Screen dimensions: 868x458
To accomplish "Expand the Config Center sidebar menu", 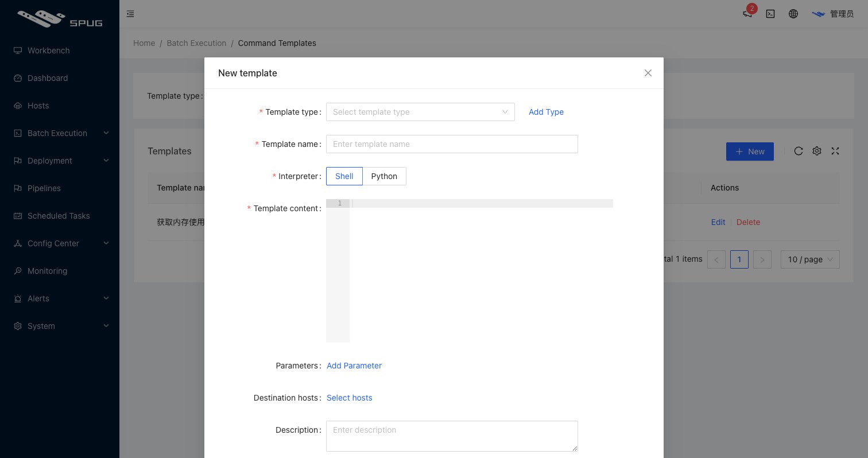I will [x=60, y=243].
